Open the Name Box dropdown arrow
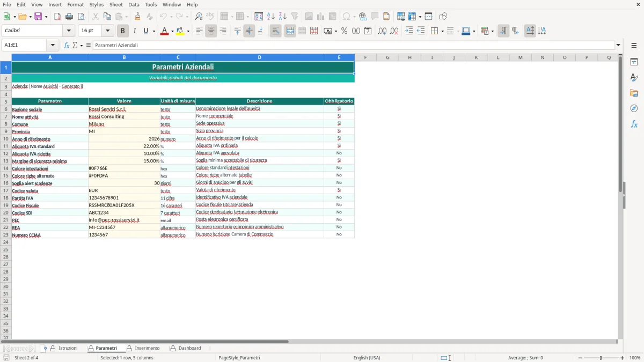The width and height of the screenshot is (644, 362). 53,45
